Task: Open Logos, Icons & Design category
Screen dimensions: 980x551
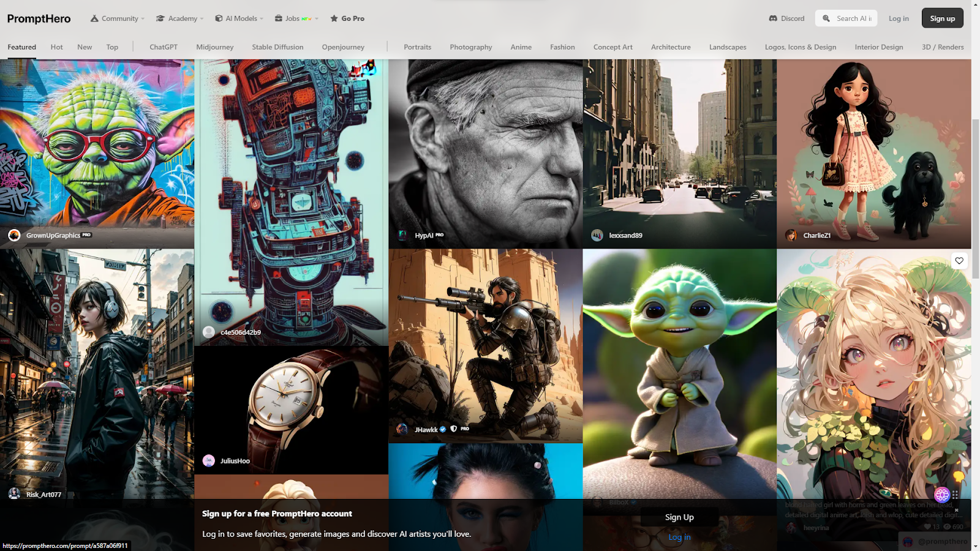Action: coord(801,47)
